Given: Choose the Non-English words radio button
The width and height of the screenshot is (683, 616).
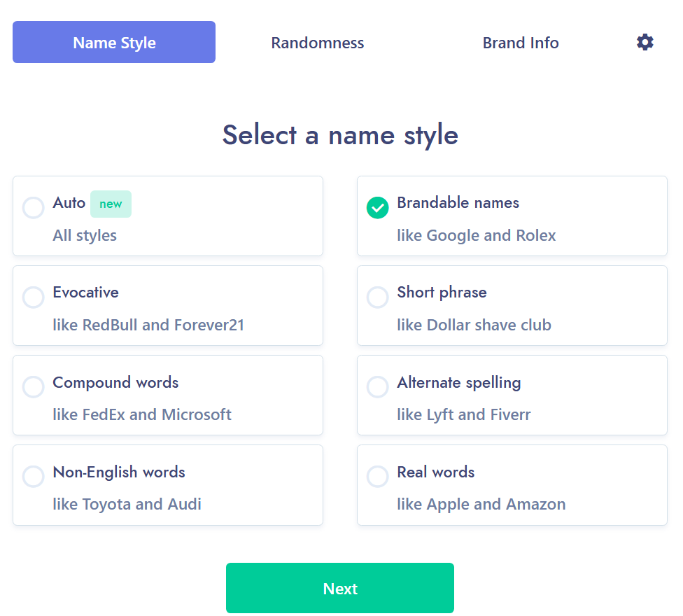Looking at the screenshot, I should (x=34, y=477).
